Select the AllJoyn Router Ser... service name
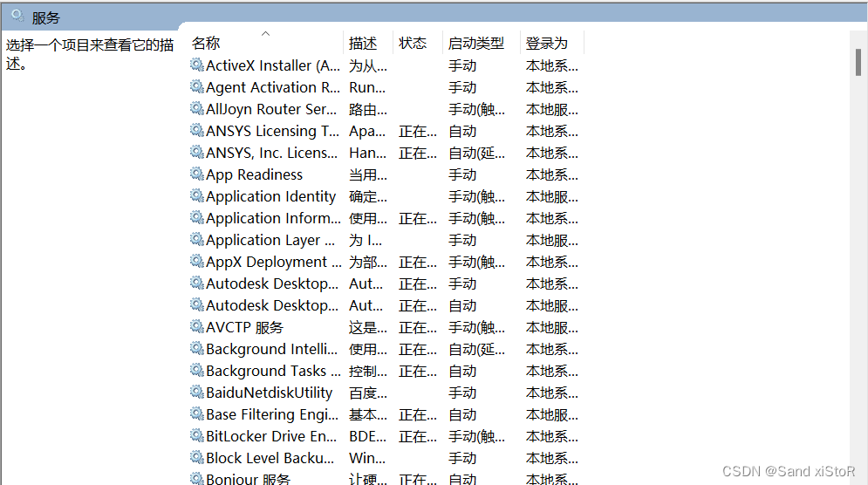The image size is (868, 485). pos(271,110)
